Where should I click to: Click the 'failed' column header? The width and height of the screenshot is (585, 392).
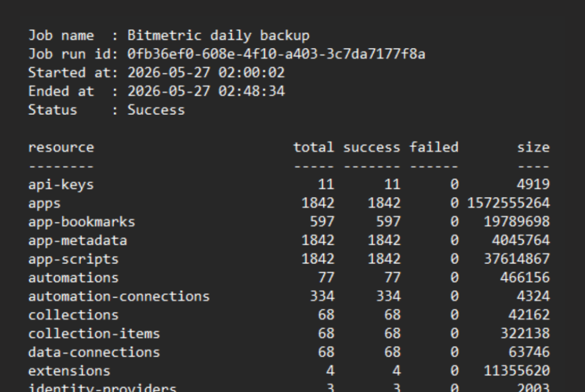(434, 147)
